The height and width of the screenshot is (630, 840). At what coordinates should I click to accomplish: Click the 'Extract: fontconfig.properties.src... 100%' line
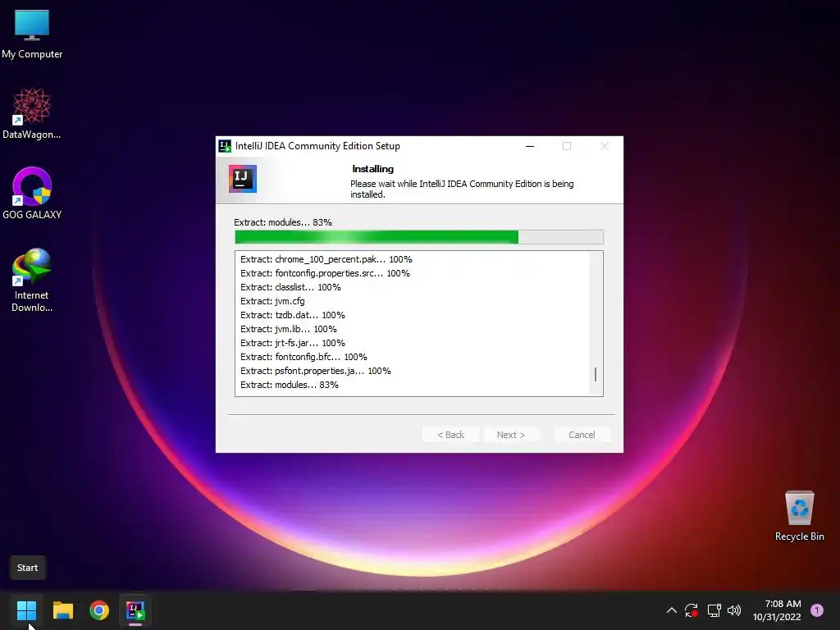tap(325, 273)
